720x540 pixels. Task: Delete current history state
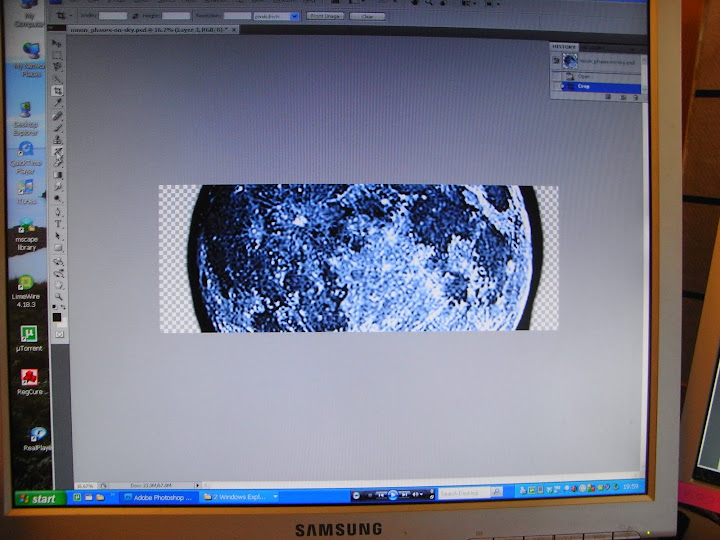[x=636, y=97]
